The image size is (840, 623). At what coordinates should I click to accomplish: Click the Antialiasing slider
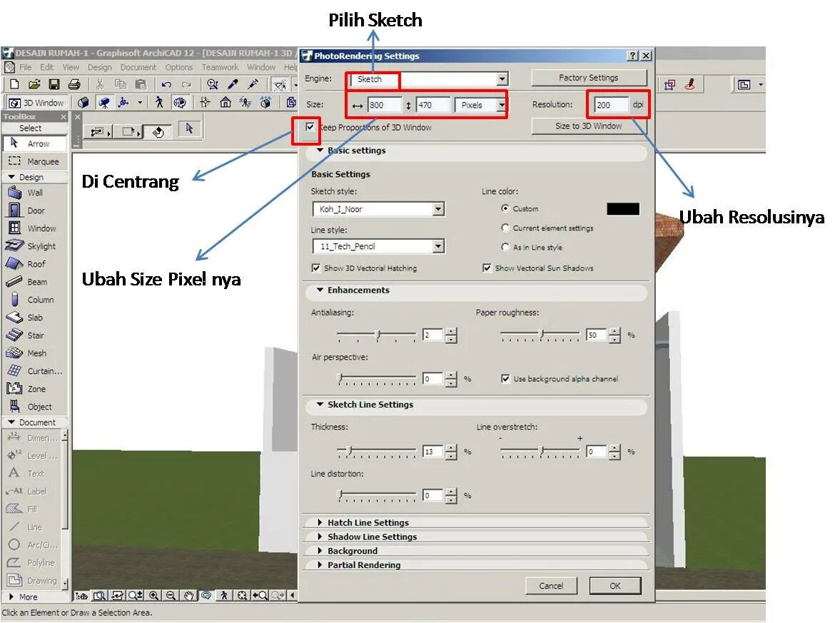pos(377,335)
